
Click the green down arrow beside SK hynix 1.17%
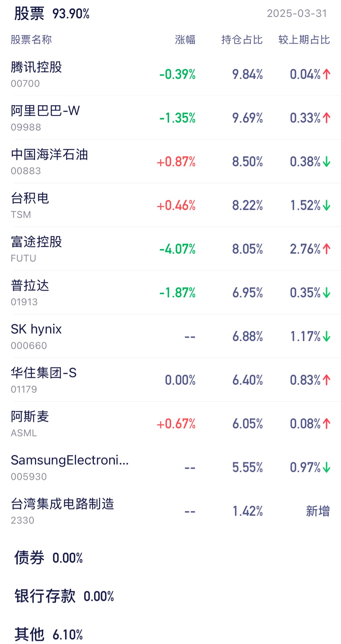click(x=326, y=336)
